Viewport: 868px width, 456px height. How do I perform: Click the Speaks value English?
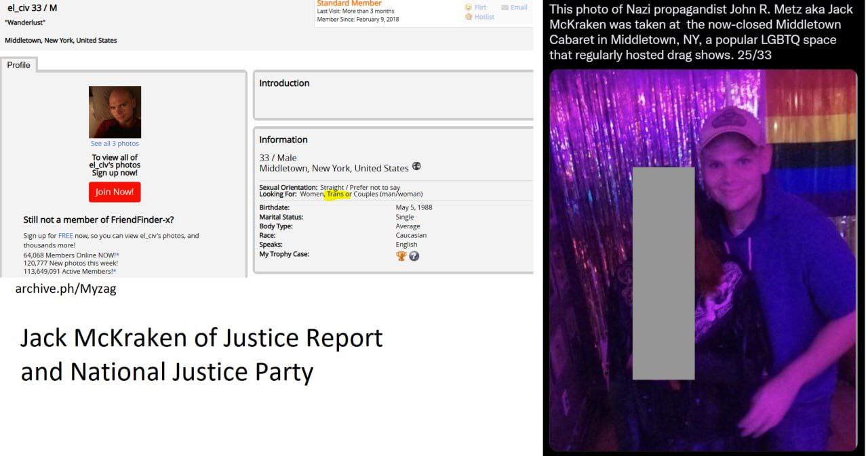point(406,245)
